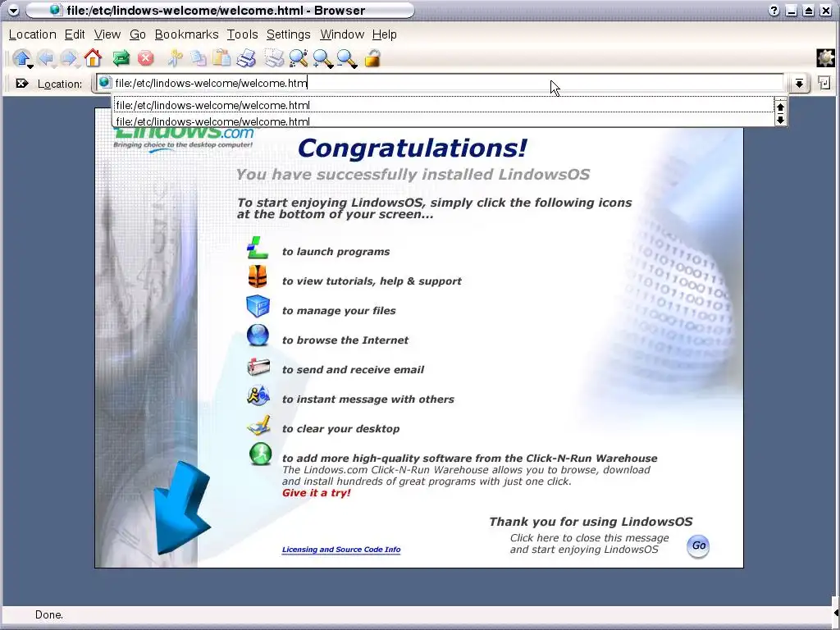Click the Back arrow toolbar icon

pyautogui.click(x=46, y=58)
